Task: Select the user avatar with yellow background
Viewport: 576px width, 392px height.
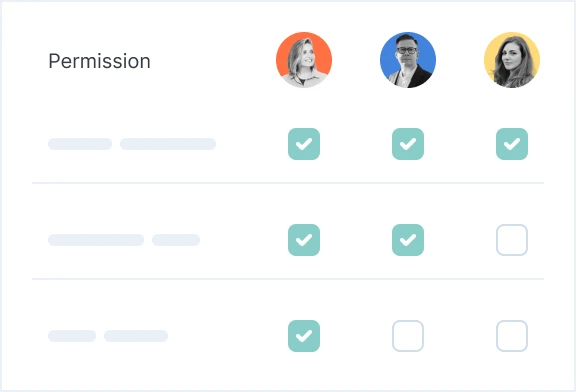Action: pos(512,60)
